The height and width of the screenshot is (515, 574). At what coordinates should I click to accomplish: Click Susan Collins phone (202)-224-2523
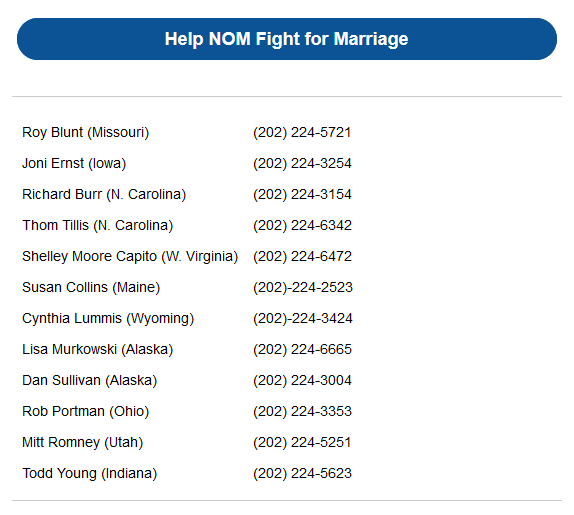point(303,287)
